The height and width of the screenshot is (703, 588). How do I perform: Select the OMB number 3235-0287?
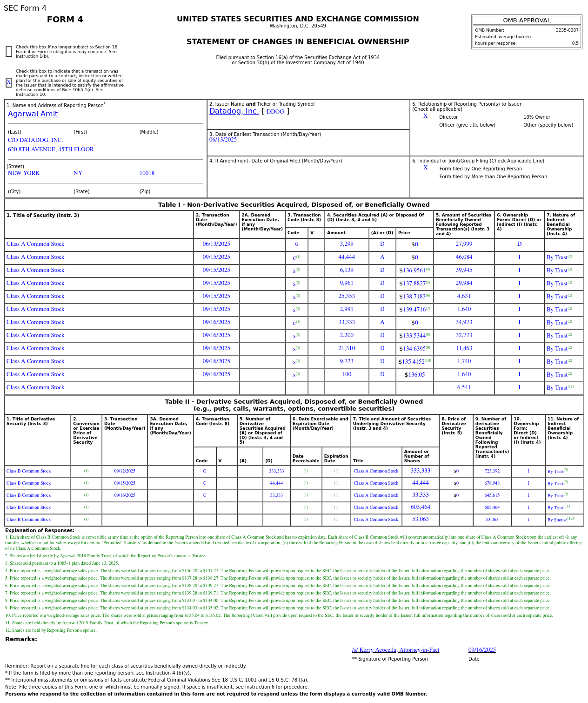567,30
